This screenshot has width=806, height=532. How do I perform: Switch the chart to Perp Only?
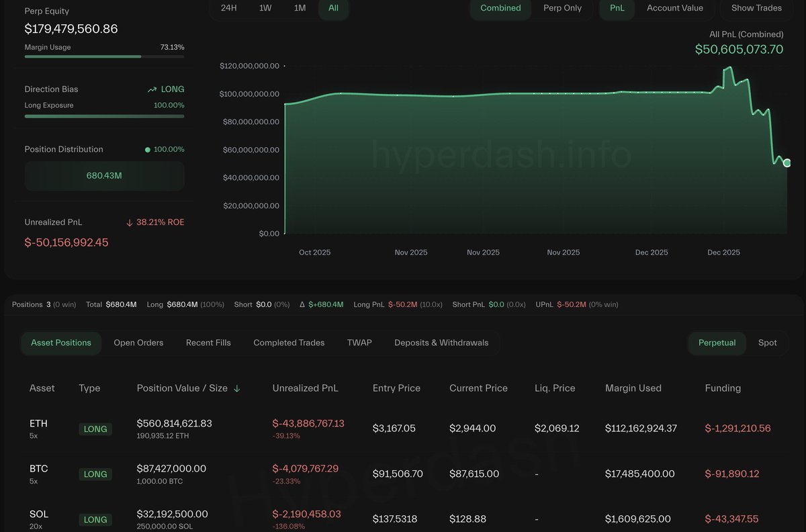pyautogui.click(x=562, y=8)
